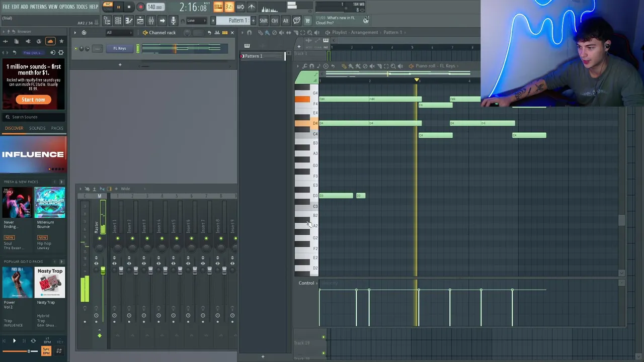The width and height of the screenshot is (644, 362).
Task: Open the OPTIONS menu
Action: (x=67, y=7)
